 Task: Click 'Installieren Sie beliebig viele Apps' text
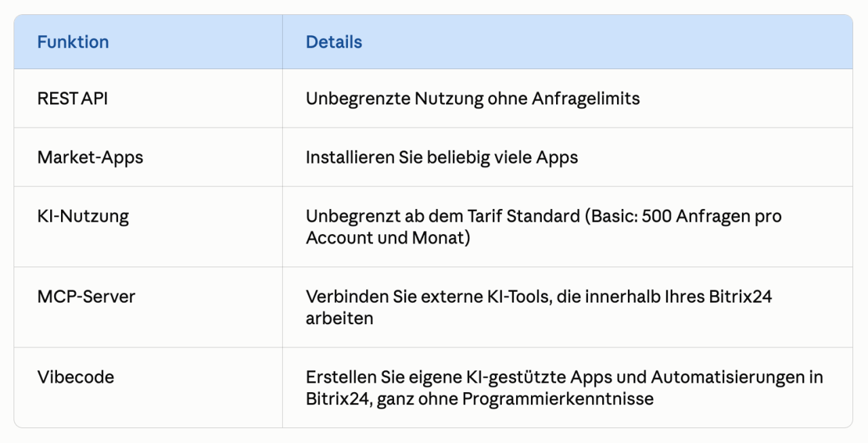point(441,158)
